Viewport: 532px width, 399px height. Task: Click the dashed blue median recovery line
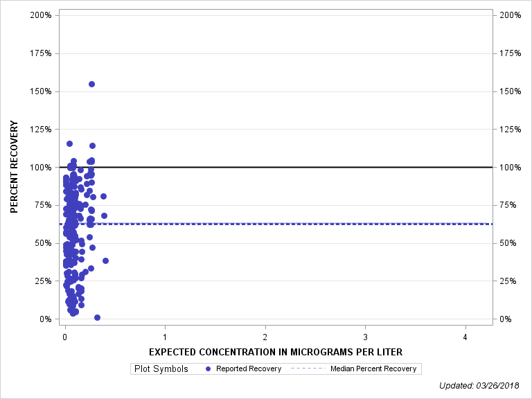pos(312,224)
